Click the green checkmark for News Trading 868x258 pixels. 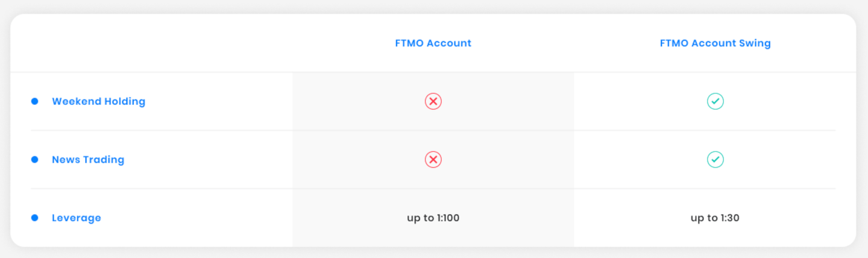tap(715, 160)
